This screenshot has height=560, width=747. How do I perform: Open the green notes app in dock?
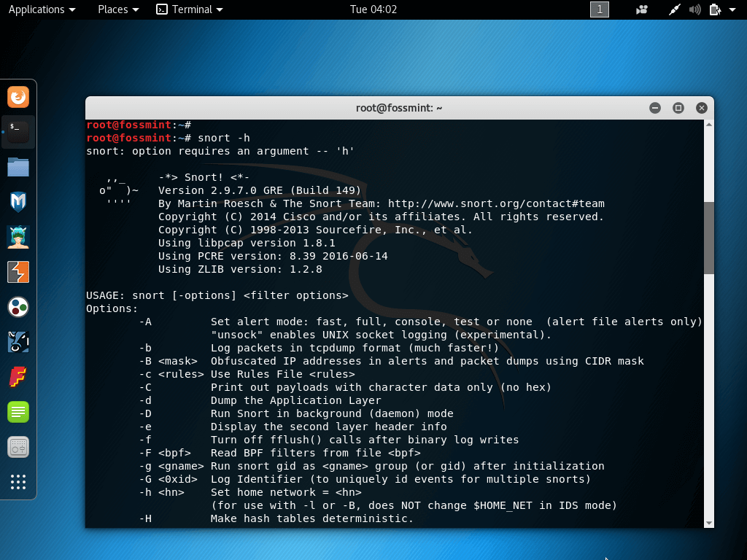[18, 412]
